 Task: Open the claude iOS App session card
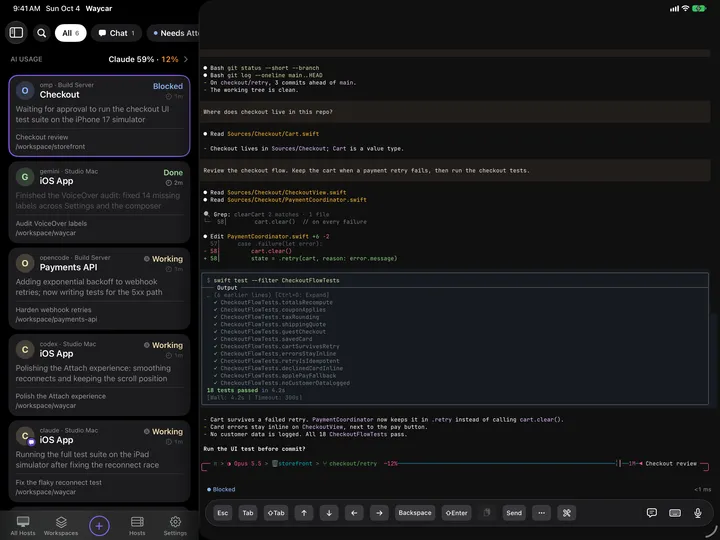point(99,461)
